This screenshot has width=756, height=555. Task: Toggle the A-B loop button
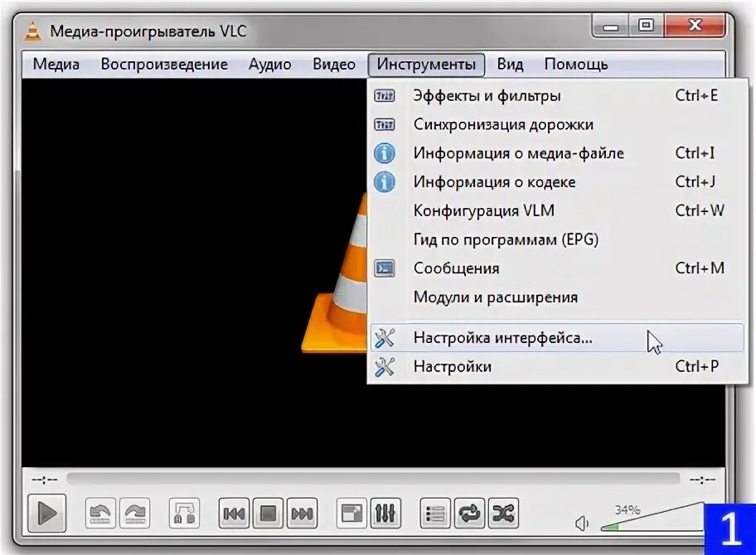pyautogui.click(x=185, y=514)
